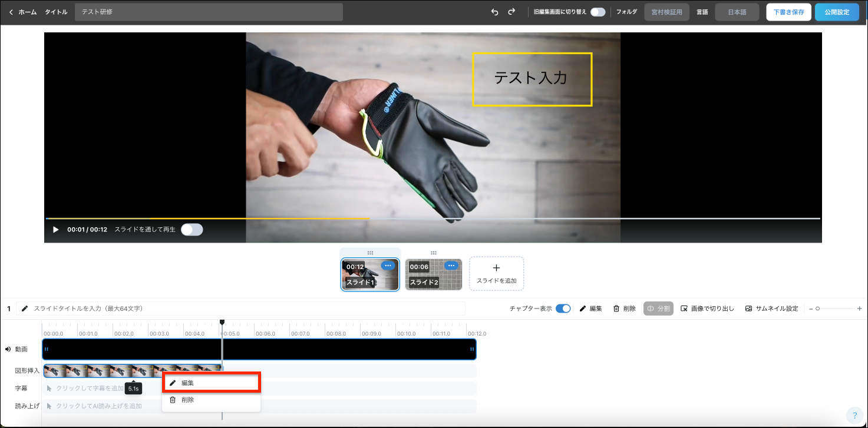Open the スライド2 more options menu
The height and width of the screenshot is (428, 868).
[x=451, y=266]
